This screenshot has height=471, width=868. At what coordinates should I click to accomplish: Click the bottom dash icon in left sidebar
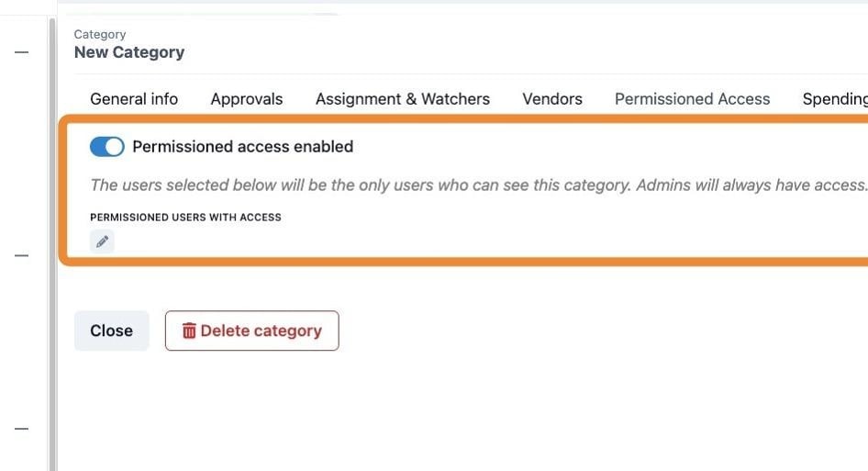coord(22,429)
